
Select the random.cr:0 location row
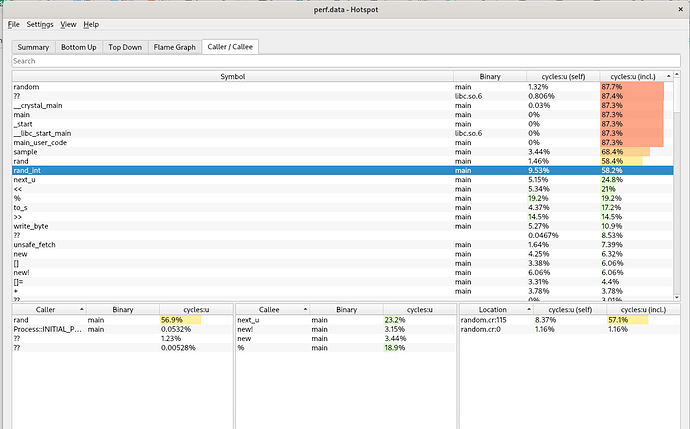[x=570, y=329]
